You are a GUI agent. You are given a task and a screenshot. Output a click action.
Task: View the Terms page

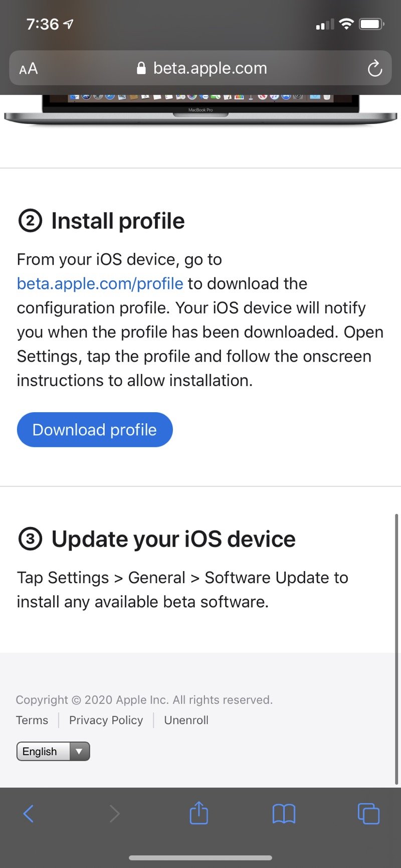point(32,720)
